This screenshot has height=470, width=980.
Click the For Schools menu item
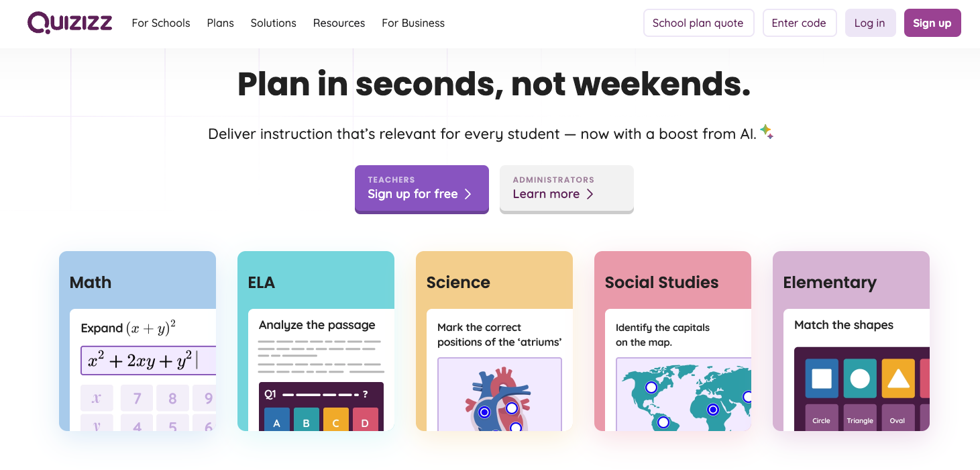pyautogui.click(x=160, y=23)
